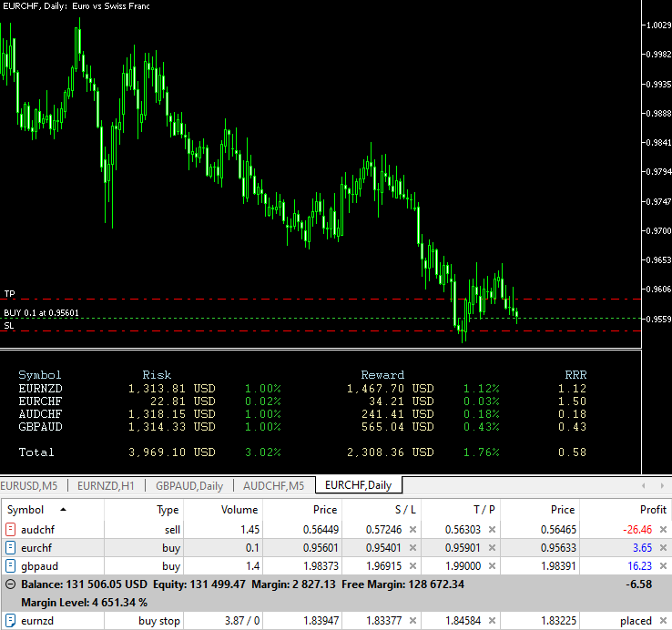Click the gbpaud buy order icon
The width and height of the screenshot is (672, 630).
[10, 566]
